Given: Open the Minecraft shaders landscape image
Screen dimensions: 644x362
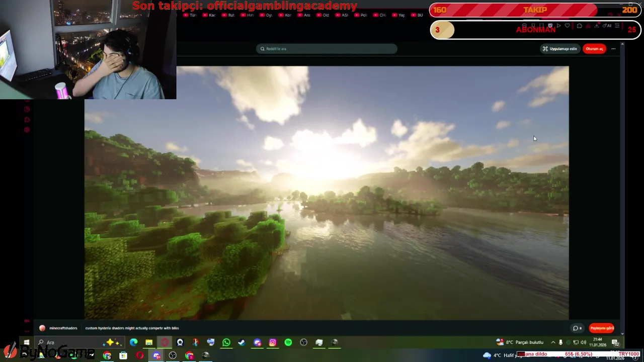Looking at the screenshot, I should (x=327, y=193).
